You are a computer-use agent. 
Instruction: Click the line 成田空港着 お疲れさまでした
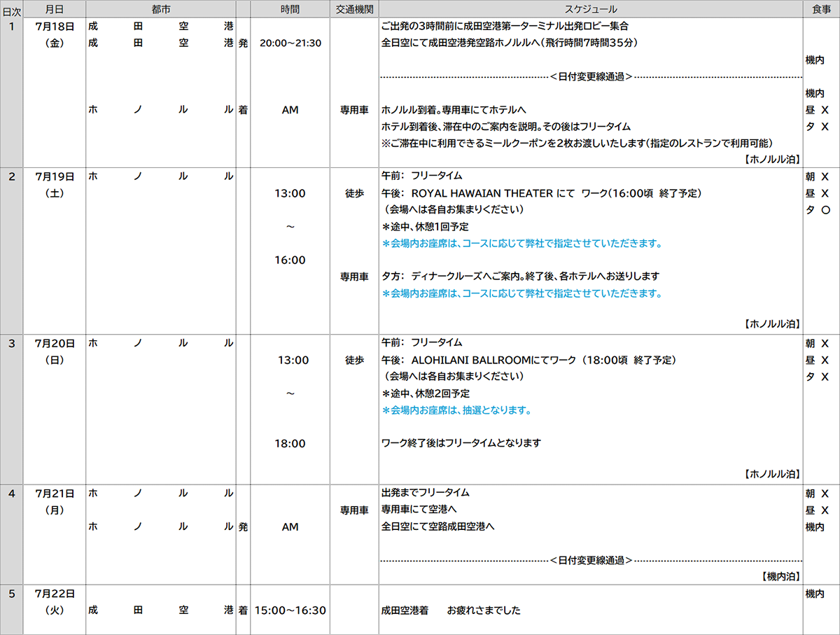coord(451,610)
